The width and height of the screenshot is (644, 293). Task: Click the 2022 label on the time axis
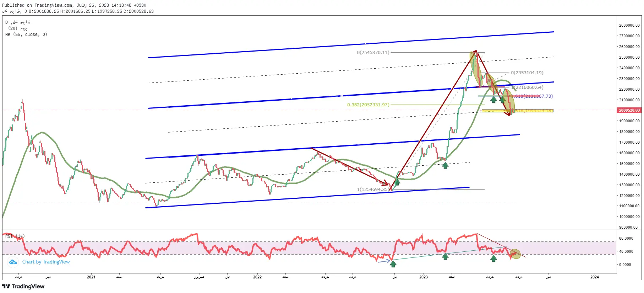pos(257,277)
